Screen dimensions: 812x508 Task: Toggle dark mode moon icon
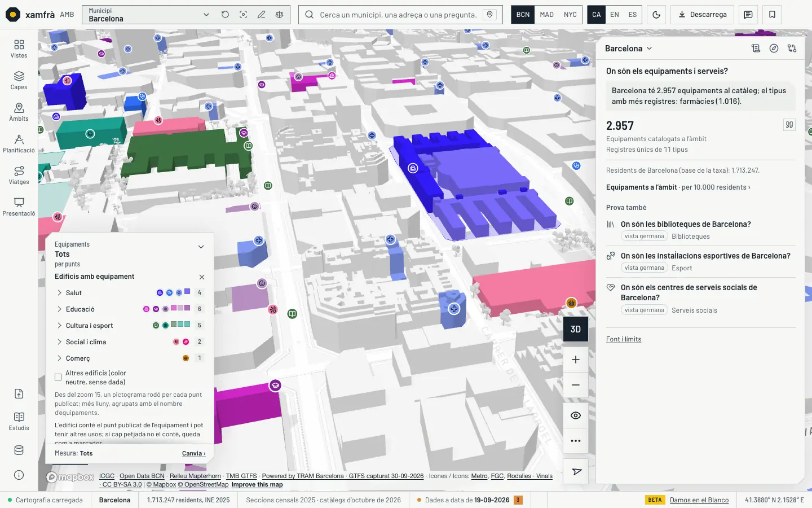(x=656, y=15)
